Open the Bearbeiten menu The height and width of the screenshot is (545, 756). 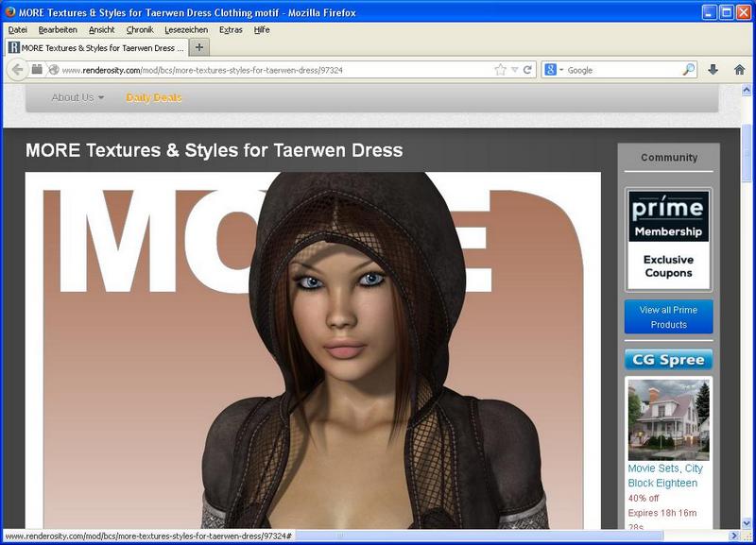click(x=58, y=30)
